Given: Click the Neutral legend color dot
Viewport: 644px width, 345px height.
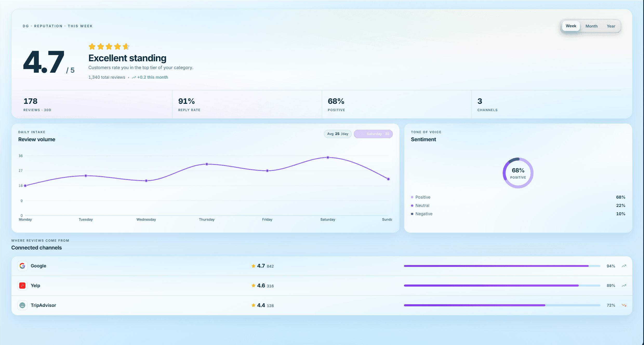Looking at the screenshot, I should point(412,206).
